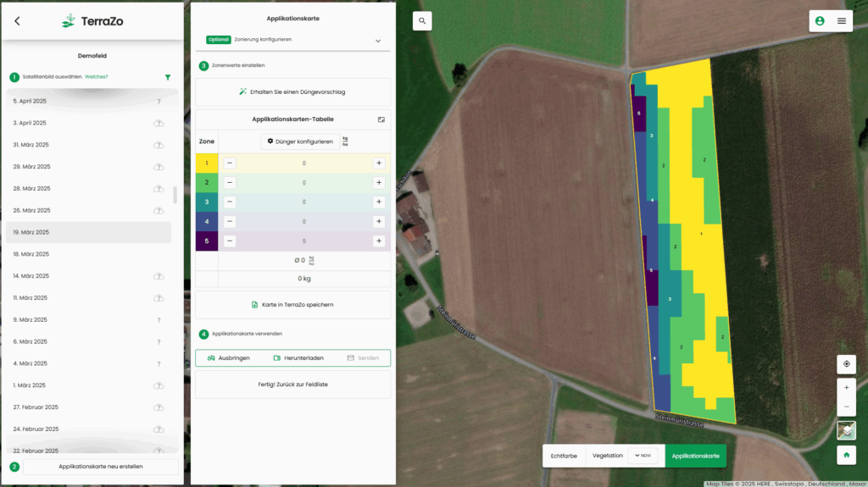Viewport: 868px width, 487px height.
Task: Open the NDVI index dropdown
Action: [643, 456]
